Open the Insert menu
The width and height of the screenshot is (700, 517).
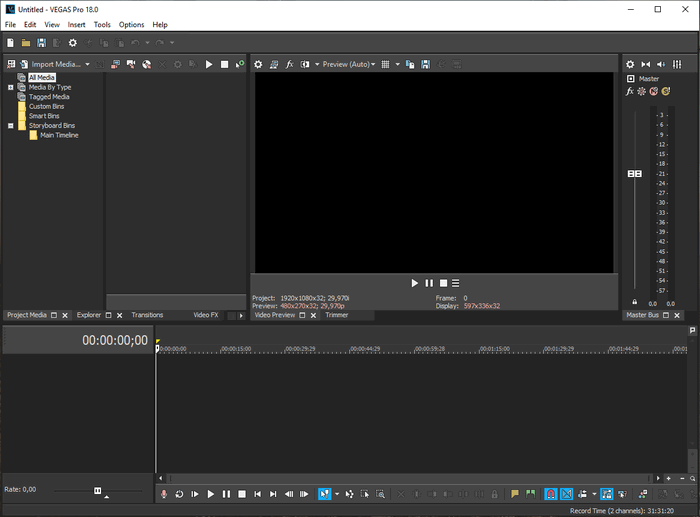[x=76, y=25]
